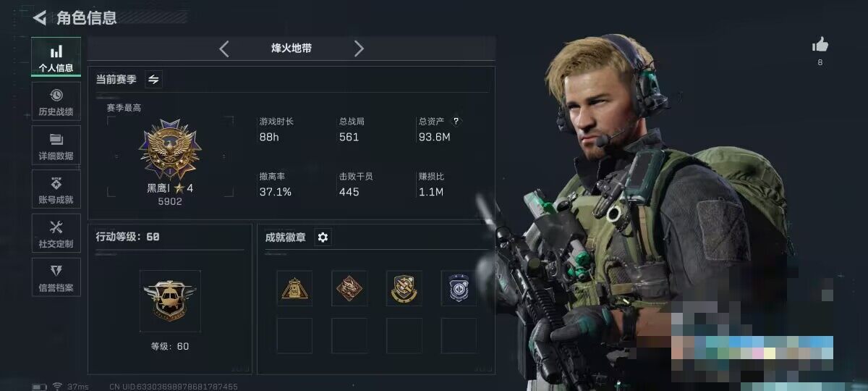This screenshot has height=391, width=868.
Task: Select the blue shield fourth achievement badge
Action: 459,288
